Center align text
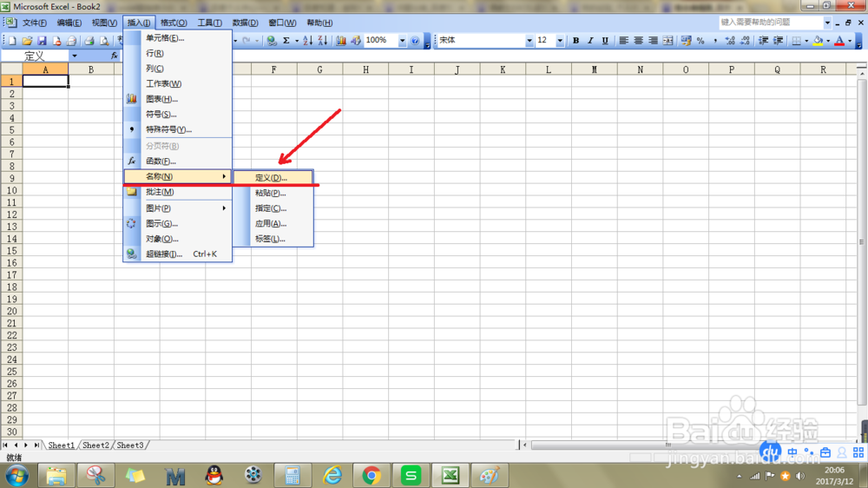 click(x=638, y=41)
